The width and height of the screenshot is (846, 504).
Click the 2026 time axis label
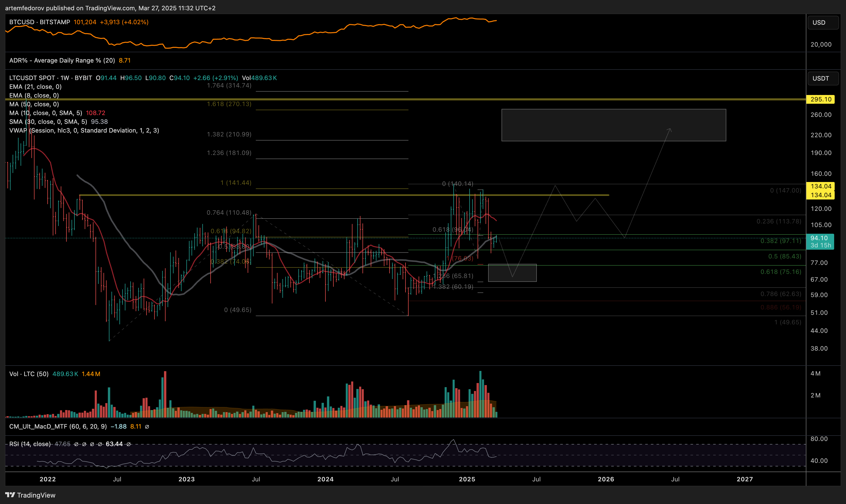606,479
